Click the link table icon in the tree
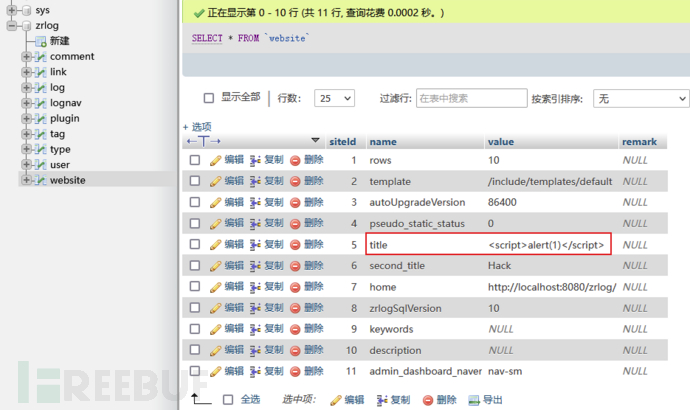The width and height of the screenshot is (690, 410). click(x=40, y=72)
